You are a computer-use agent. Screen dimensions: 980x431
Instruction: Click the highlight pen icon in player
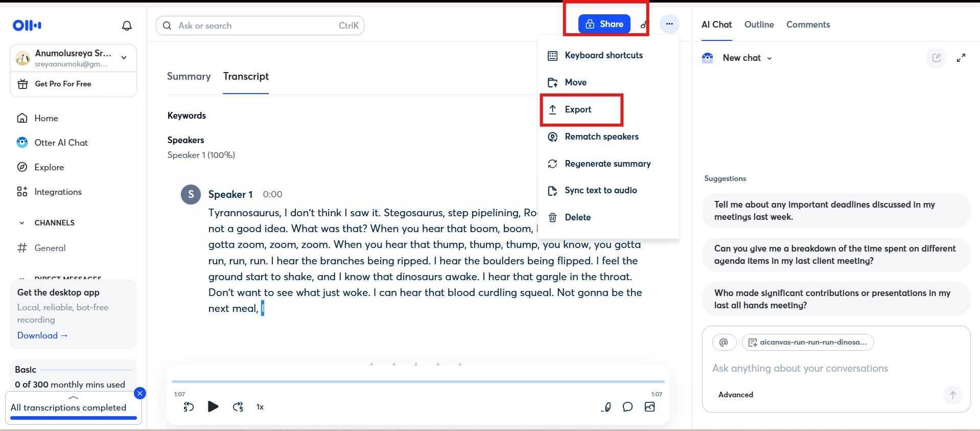pos(606,407)
